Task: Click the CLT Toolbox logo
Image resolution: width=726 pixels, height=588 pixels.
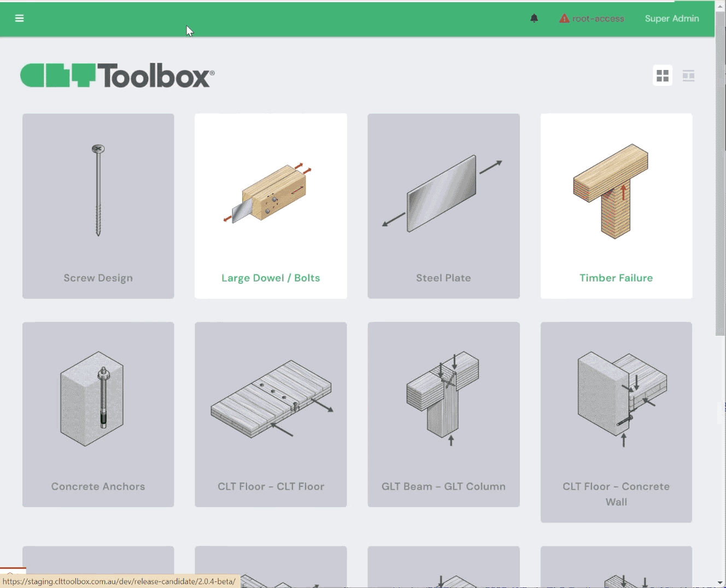Action: tap(118, 75)
